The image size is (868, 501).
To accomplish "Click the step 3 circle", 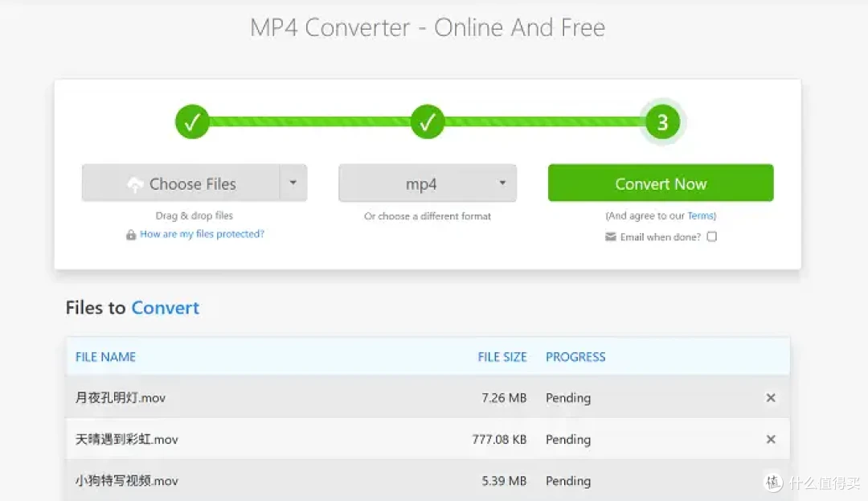I will pyautogui.click(x=662, y=121).
